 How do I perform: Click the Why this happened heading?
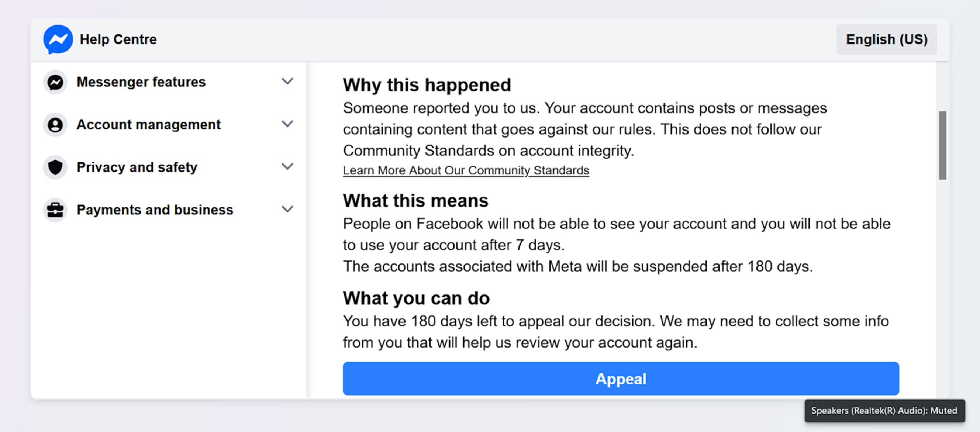[427, 85]
